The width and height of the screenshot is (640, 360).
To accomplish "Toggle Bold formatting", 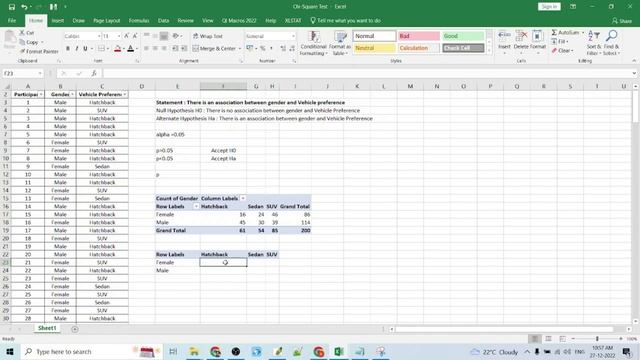I will [x=68, y=49].
